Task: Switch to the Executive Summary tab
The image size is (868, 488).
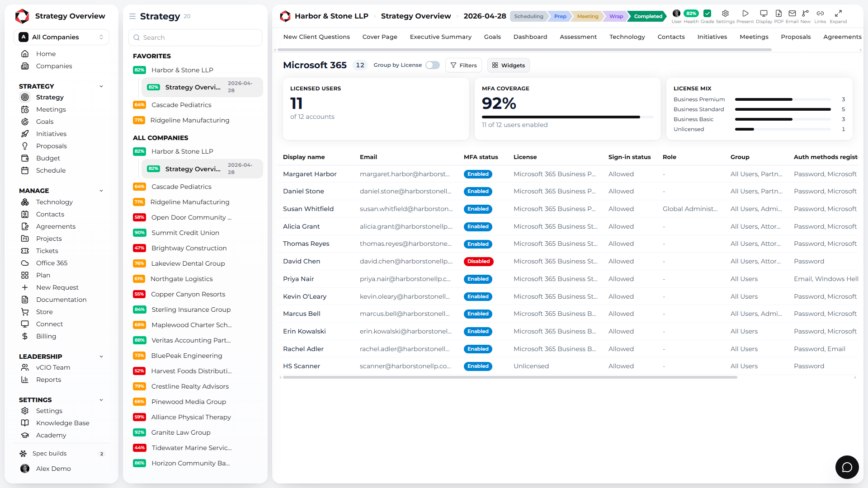Action: (x=440, y=37)
